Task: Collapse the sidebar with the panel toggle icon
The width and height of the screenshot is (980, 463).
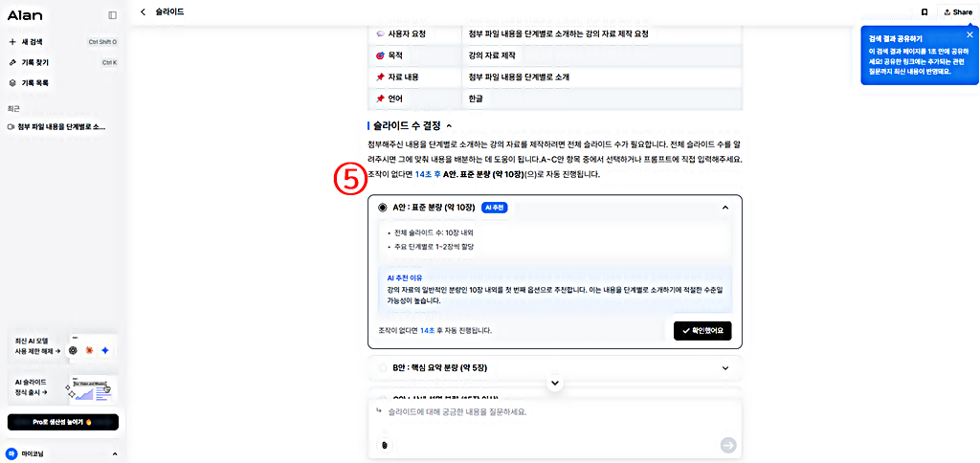Action: 113,15
